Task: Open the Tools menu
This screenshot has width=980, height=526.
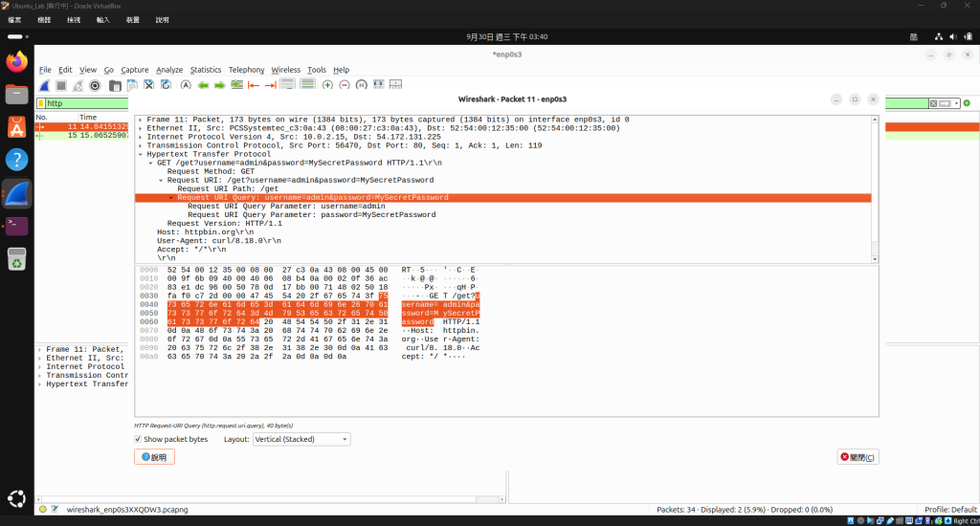Action: click(x=316, y=70)
